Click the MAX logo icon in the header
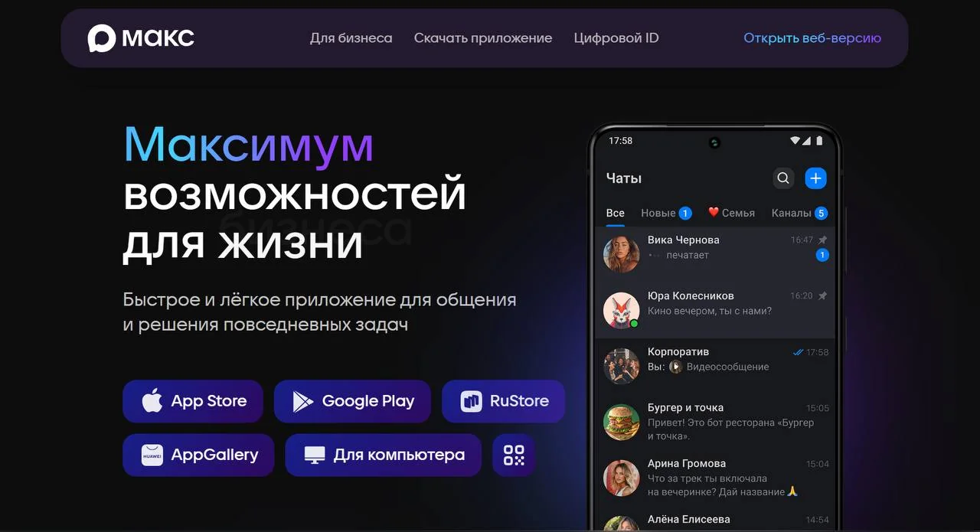The width and height of the screenshot is (980, 532). click(100, 38)
